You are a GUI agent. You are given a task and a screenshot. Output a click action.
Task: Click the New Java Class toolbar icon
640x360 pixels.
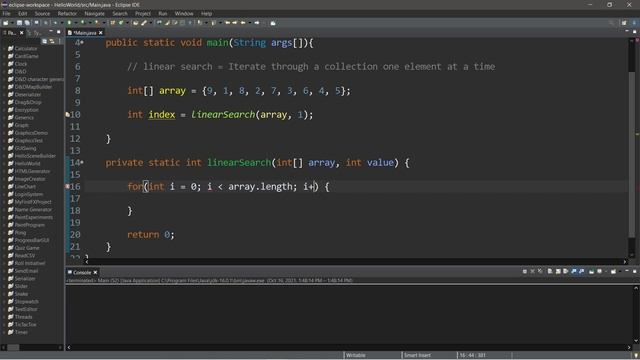120,23
